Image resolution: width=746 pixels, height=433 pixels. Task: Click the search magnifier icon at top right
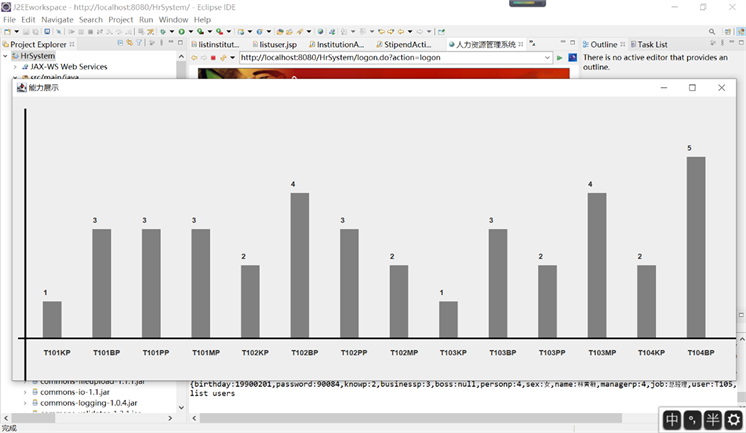coord(712,32)
